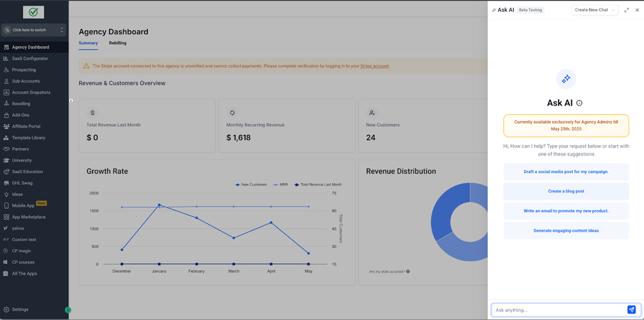Focus the Ask anything input field
This screenshot has height=320, width=644.
[559, 309]
